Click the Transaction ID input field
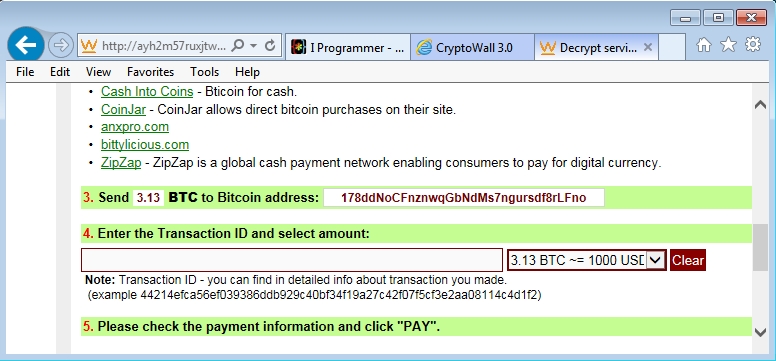Viewport: 776px width, 361px height. coord(292,260)
